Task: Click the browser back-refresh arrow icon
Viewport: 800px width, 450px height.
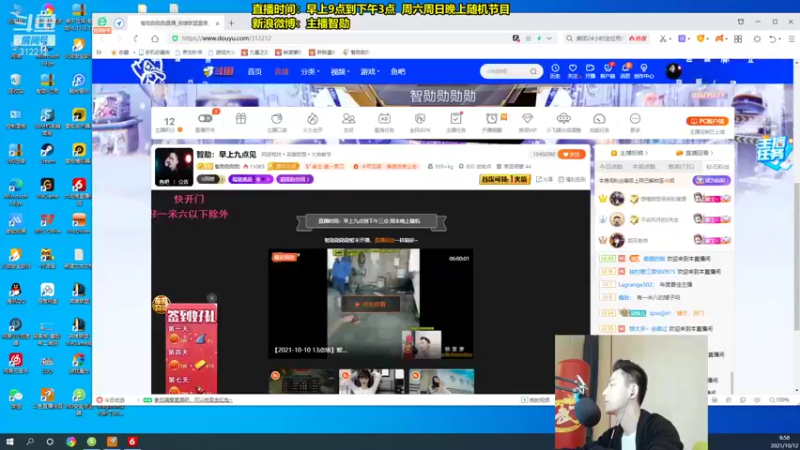Action: tap(136, 38)
